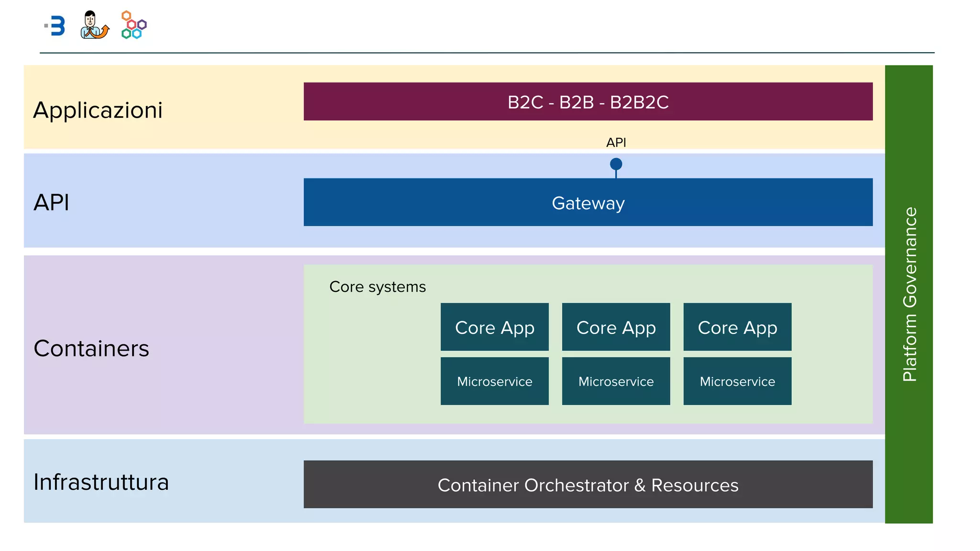
Task: Select the first Core App box
Action: click(494, 327)
